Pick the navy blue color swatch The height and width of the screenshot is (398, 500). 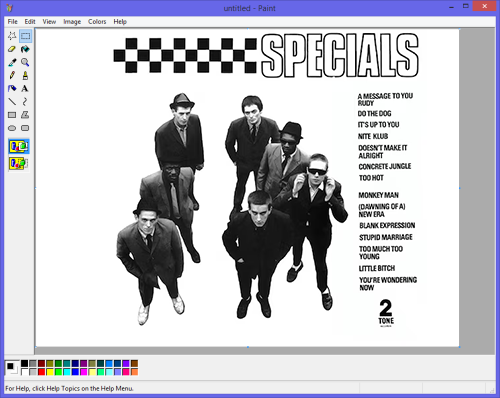[x=75, y=363]
